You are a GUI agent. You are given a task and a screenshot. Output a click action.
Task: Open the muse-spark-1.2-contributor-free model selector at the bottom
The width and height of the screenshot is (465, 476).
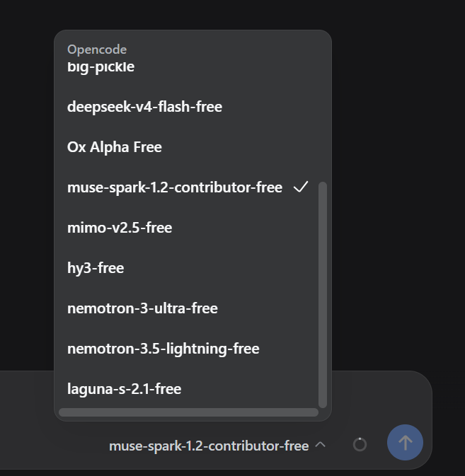click(217, 446)
